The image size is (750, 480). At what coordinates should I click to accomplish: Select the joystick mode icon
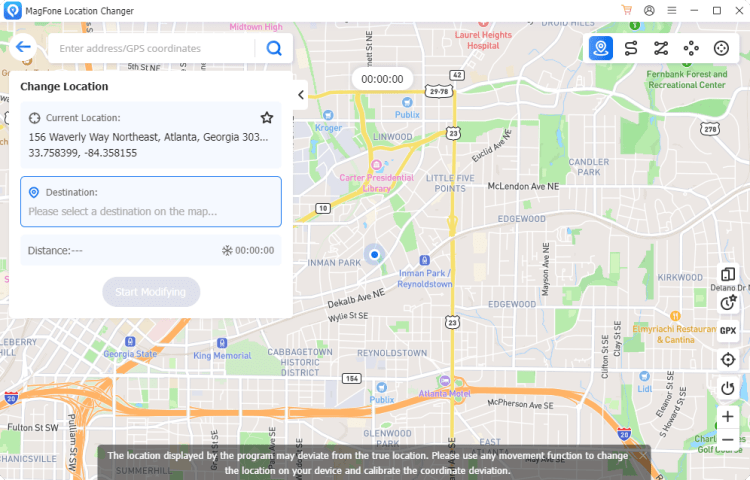(x=721, y=48)
